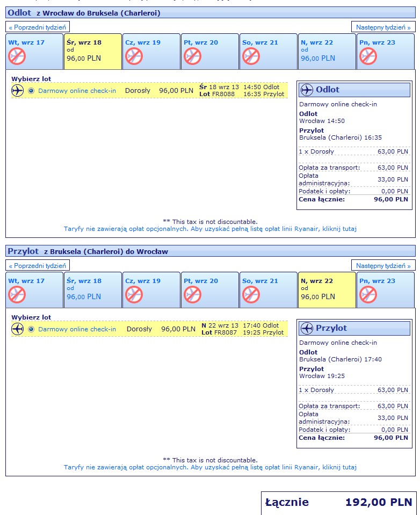Open return tab Pn, wrz 23 label
The width and height of the screenshot is (420, 515).
(x=377, y=281)
